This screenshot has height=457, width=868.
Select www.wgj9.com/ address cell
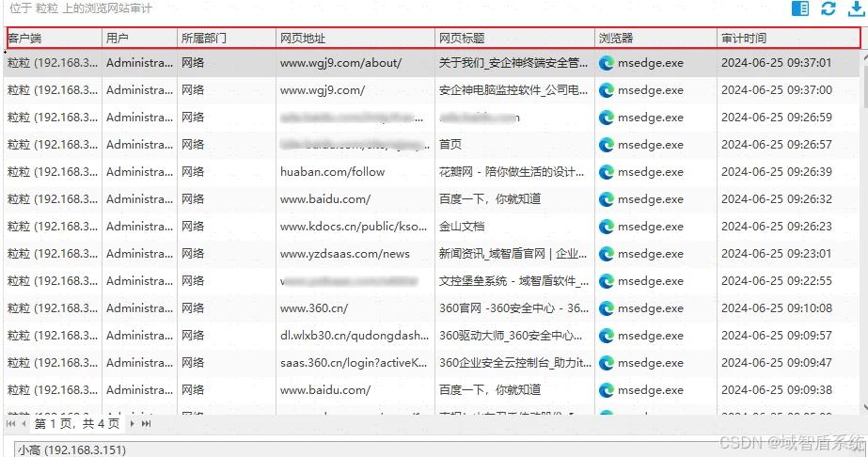323,90
